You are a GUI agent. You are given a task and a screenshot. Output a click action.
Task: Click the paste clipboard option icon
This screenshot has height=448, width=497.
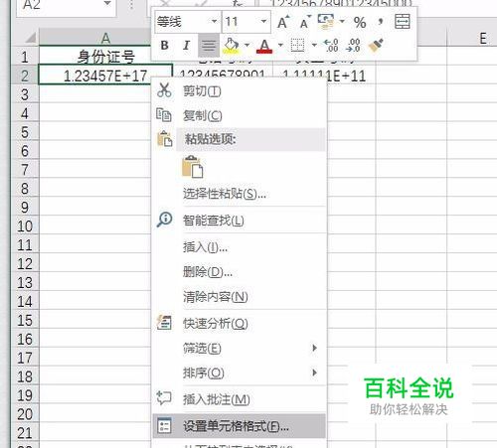click(x=193, y=167)
